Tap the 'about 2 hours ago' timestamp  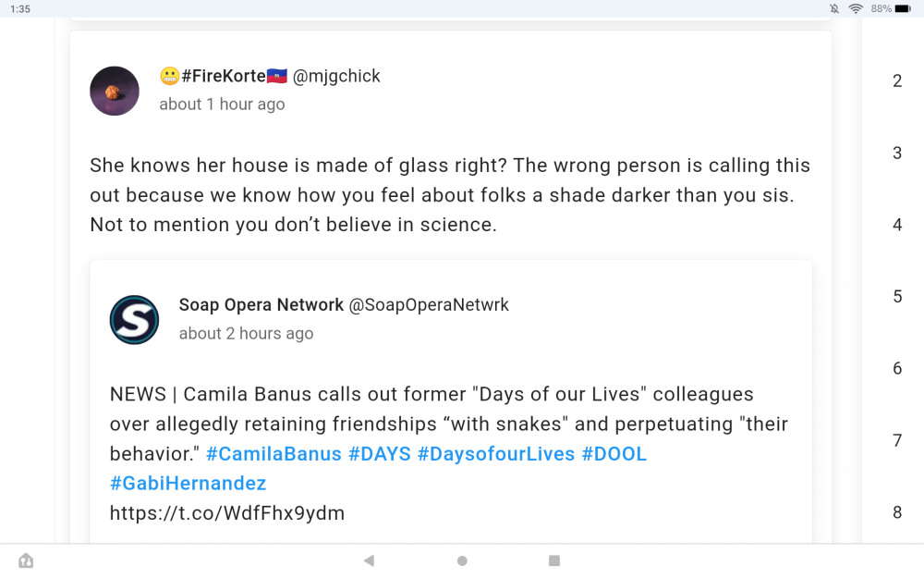(x=246, y=334)
